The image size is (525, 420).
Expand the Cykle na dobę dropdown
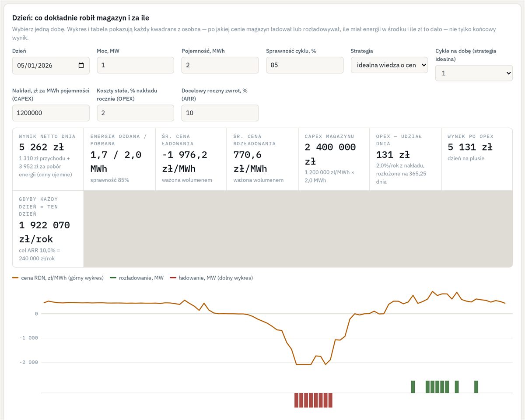pyautogui.click(x=474, y=73)
